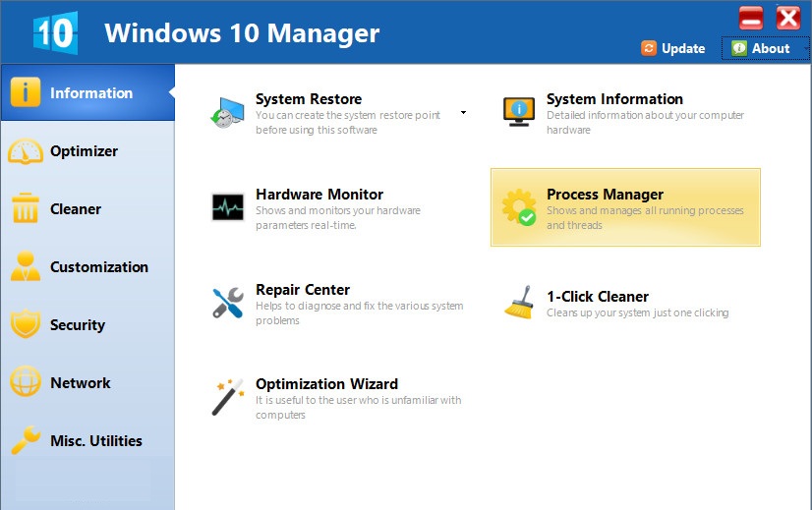The width and height of the screenshot is (812, 510).
Task: Click the 'Windows 10 Manager' title text
Action: [242, 32]
